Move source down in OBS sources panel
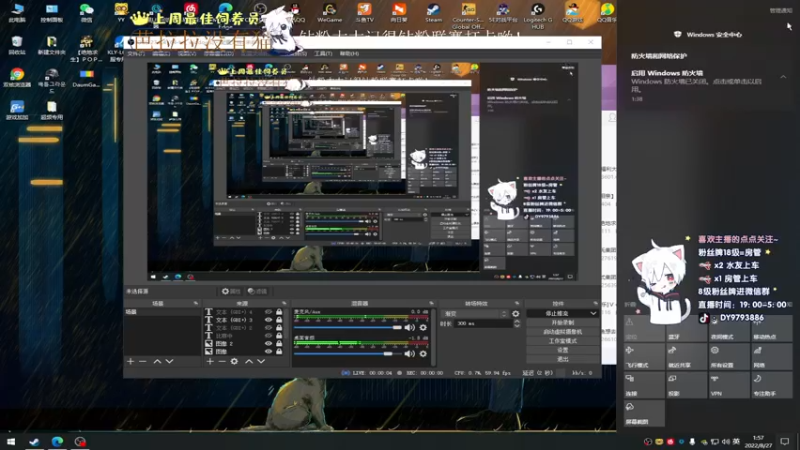The image size is (800, 450). 261,361
